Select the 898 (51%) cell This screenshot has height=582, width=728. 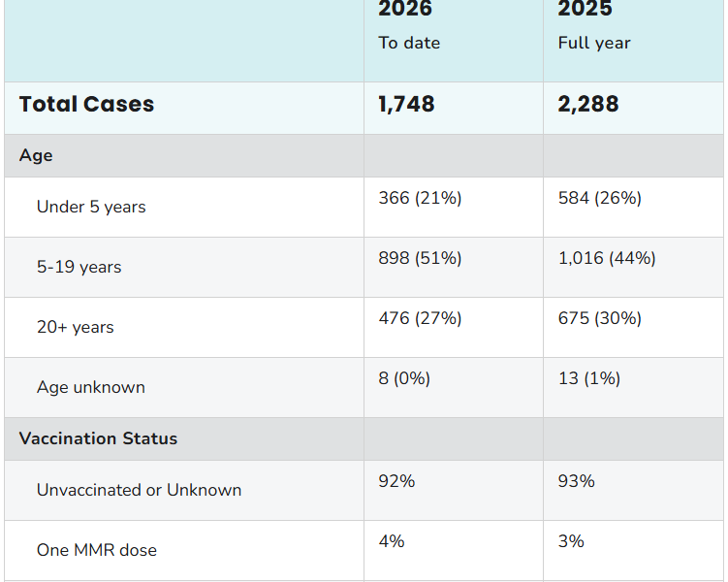pos(420,258)
